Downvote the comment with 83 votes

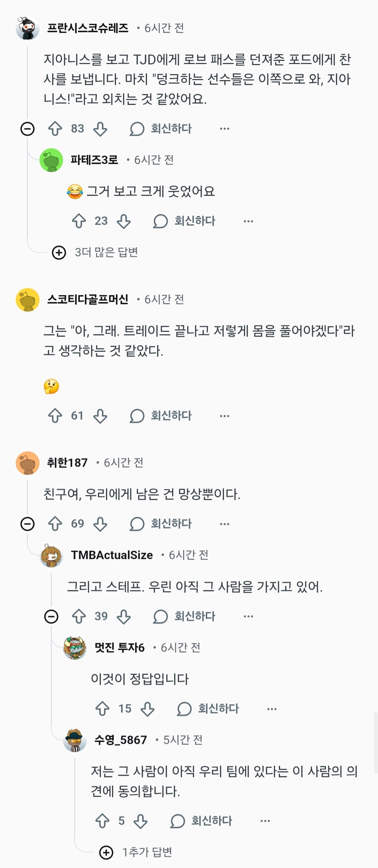(100, 129)
